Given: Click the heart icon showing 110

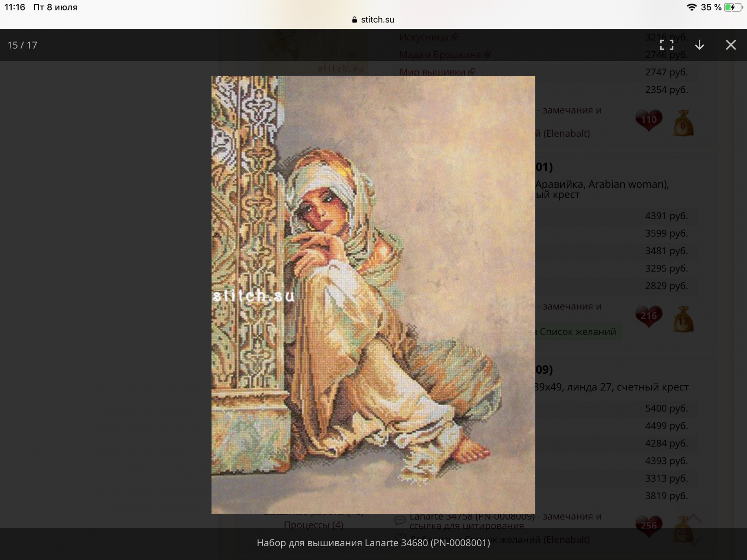Looking at the screenshot, I should click(x=649, y=120).
